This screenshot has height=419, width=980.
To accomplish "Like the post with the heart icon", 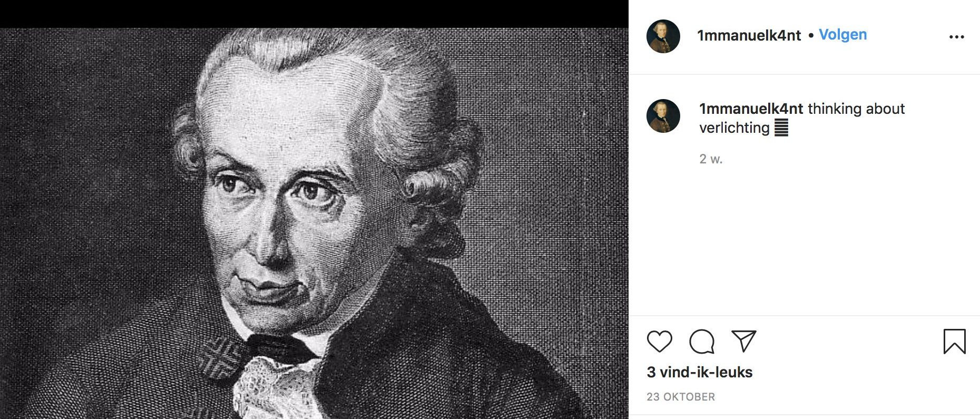I will point(659,342).
